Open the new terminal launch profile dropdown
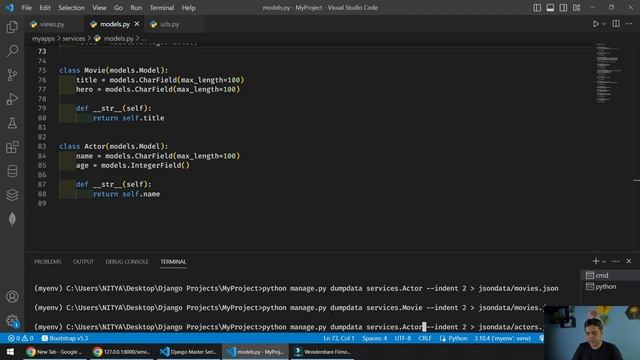Image resolution: width=640 pixels, height=360 pixels. [x=604, y=261]
